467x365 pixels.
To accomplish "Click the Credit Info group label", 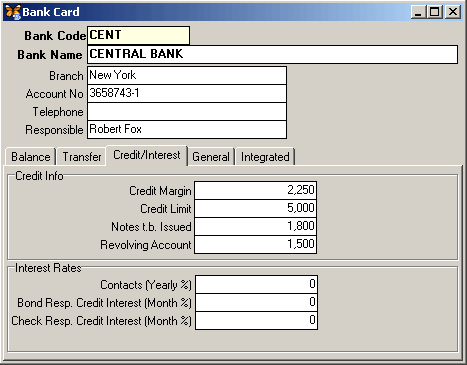I will [39, 176].
